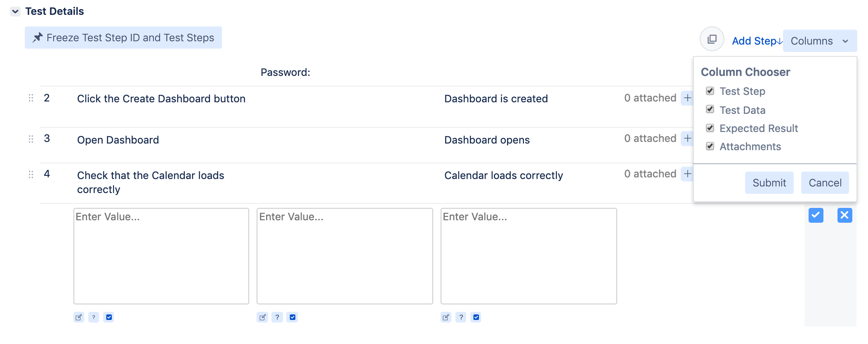Click the Add Step link
The height and width of the screenshot is (344, 868).
coord(756,41)
